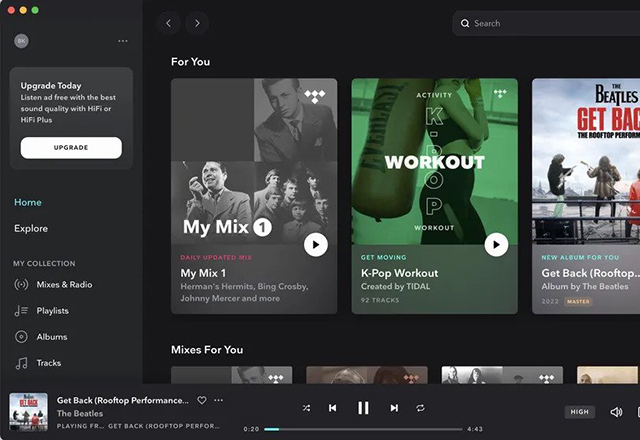Viewport: 640px width, 440px height.
Task: Click the GET MOVING label
Action: pos(384,258)
